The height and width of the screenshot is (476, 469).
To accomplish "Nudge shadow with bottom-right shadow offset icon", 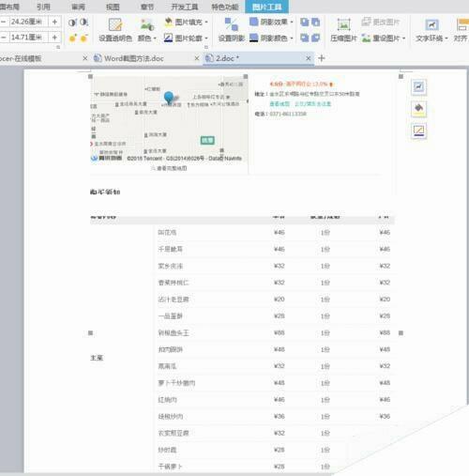I will [x=316, y=38].
